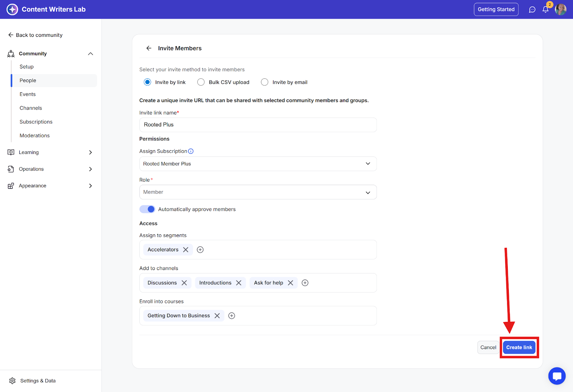Click the Invite link name field
This screenshot has height=392, width=573.
(x=258, y=125)
